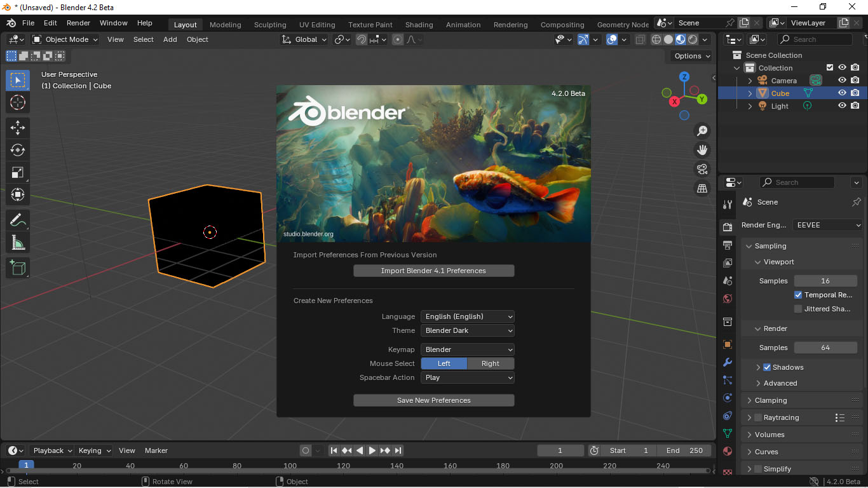Click the Viewport Samples field
The image size is (868, 488).
click(825, 281)
